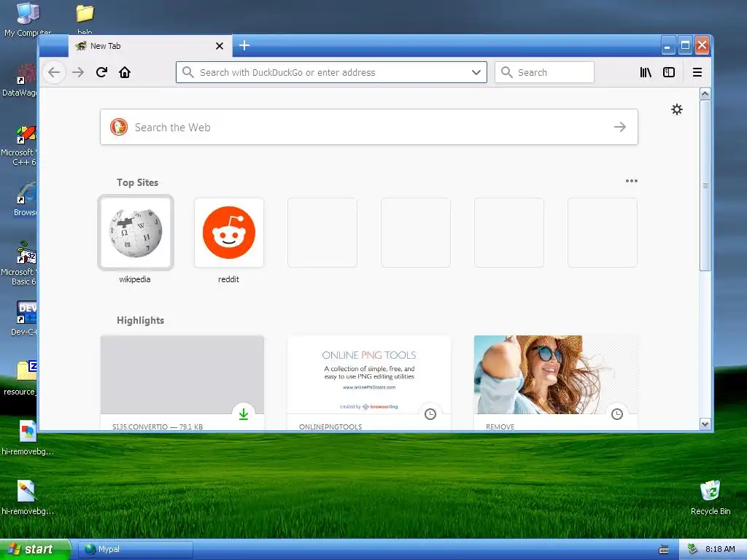Maximize the Mypal browser window

(685, 46)
